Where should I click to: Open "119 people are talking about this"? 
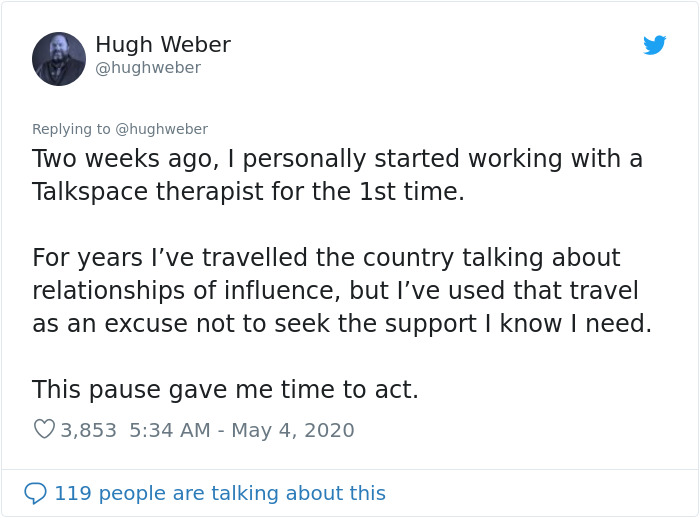220,493
